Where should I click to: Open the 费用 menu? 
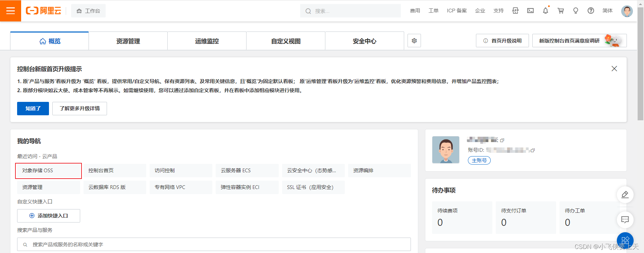pyautogui.click(x=415, y=11)
